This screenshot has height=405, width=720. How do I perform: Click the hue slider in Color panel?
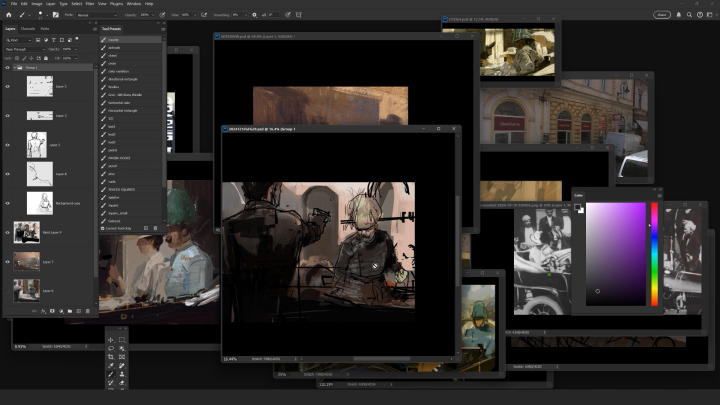click(x=654, y=254)
